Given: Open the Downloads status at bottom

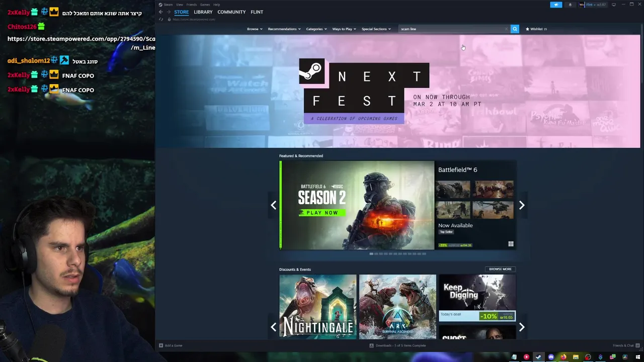Looking at the screenshot, I should tap(397, 345).
